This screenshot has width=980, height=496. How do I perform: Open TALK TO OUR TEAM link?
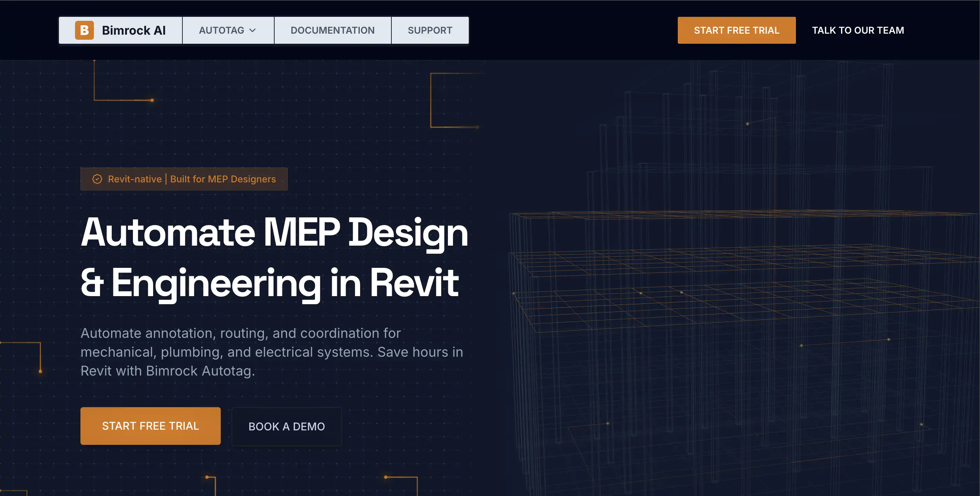point(858,30)
